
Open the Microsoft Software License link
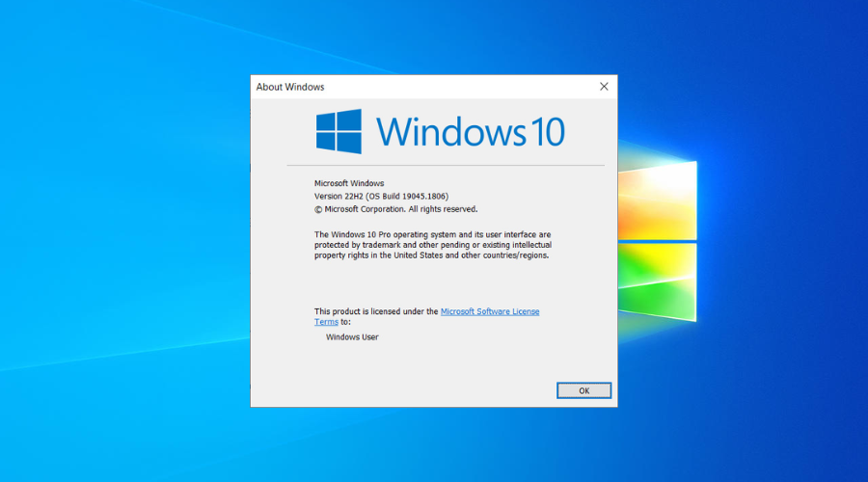point(489,311)
